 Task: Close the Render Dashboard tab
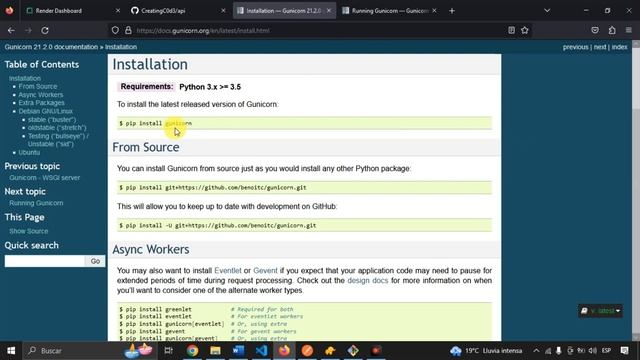coord(118,11)
